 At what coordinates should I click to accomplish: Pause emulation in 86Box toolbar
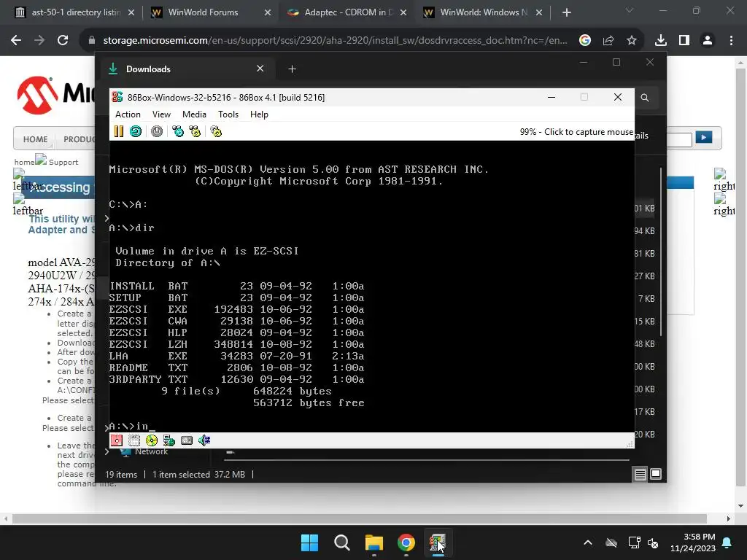click(119, 131)
